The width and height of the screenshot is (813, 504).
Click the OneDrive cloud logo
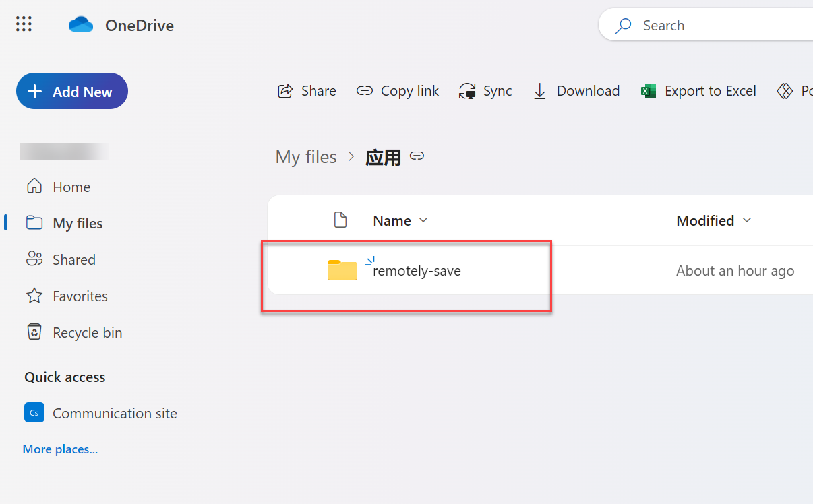(80, 24)
